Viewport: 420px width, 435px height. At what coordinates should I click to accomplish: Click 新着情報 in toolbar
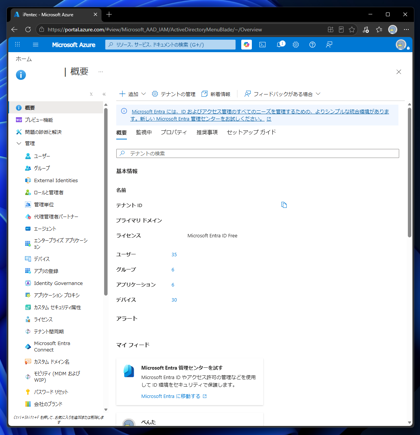(x=216, y=94)
